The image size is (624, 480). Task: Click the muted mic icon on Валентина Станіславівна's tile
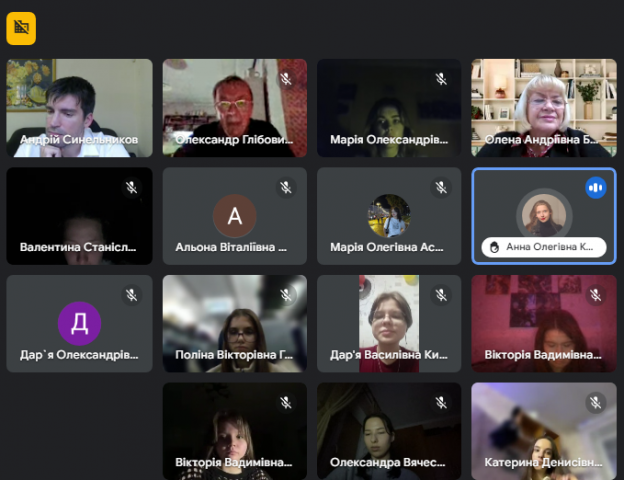click(x=131, y=187)
